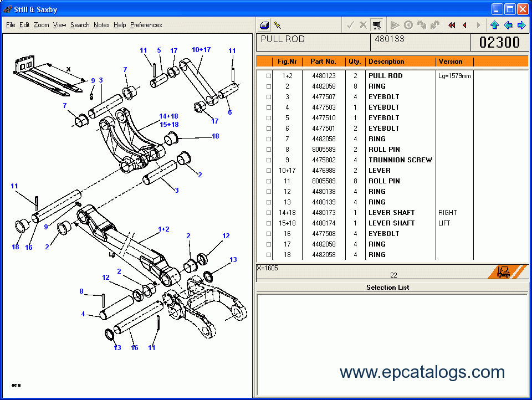Open the Help menu
Image resolution: width=532 pixels, height=400 pixels.
coord(120,25)
